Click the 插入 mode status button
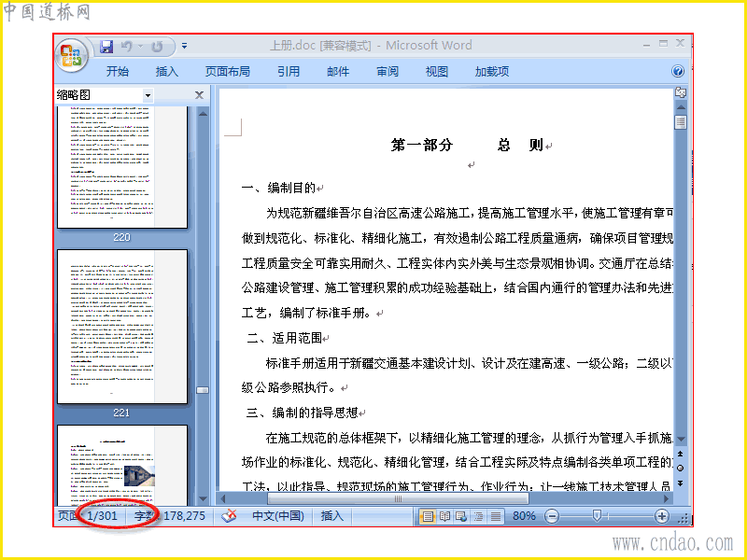The width and height of the screenshot is (747, 560). click(331, 516)
